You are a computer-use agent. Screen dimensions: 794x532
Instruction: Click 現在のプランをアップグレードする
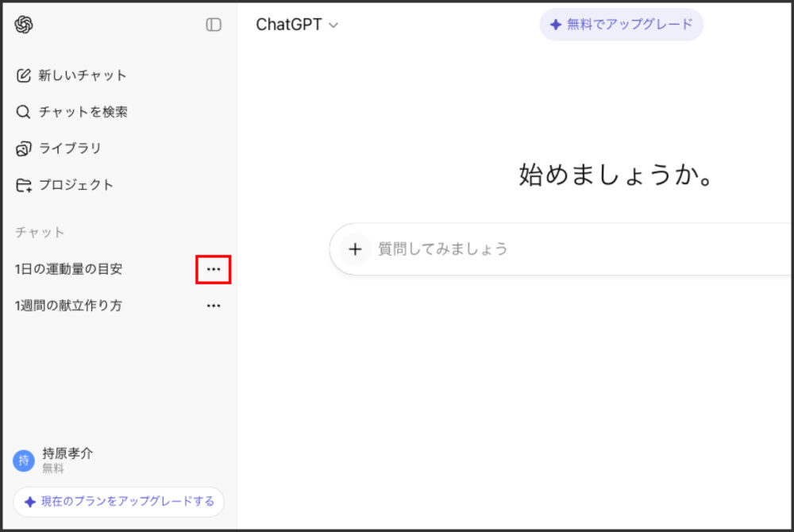tap(118, 502)
